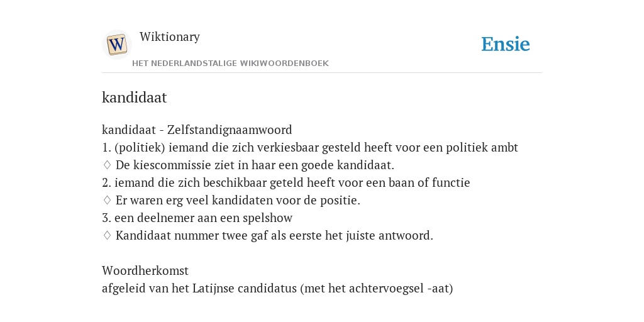Click definition three about a spelshow deelnemer
This screenshot has height=322, width=644.
[x=197, y=218]
